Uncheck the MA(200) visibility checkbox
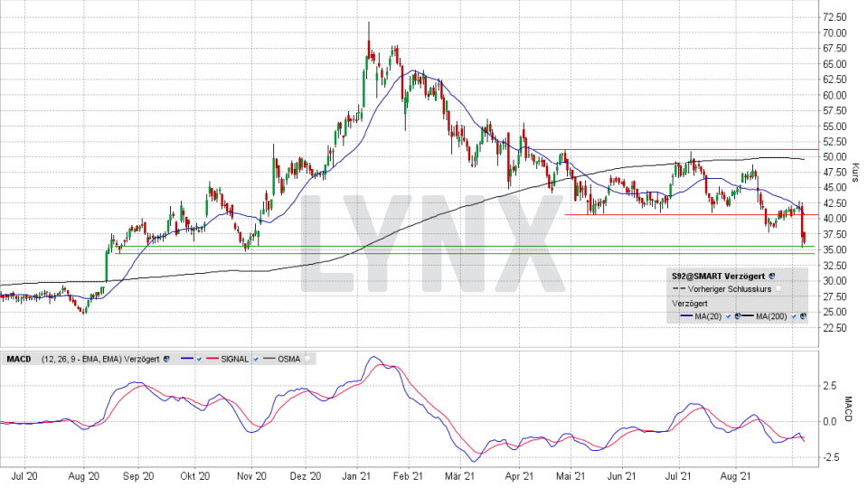This screenshot has height=488, width=868. (792, 316)
